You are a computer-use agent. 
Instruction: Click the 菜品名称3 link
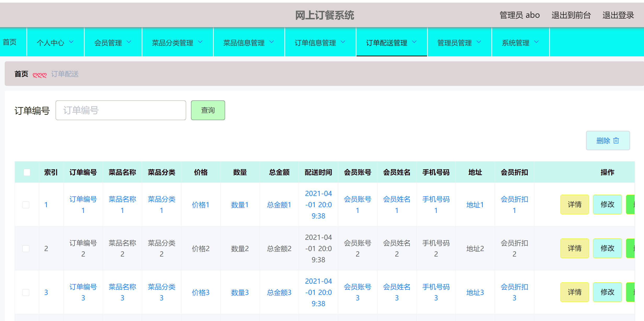122,292
